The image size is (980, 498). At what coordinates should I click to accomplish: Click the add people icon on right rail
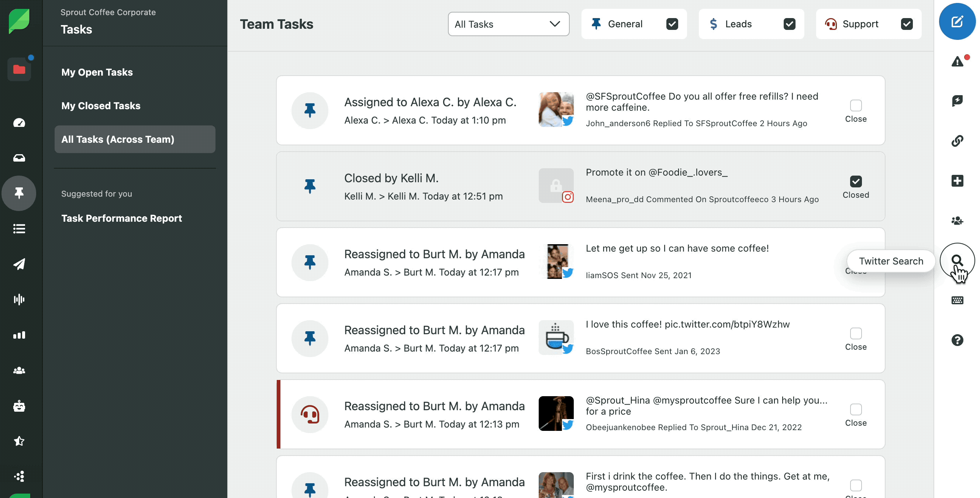(x=957, y=221)
